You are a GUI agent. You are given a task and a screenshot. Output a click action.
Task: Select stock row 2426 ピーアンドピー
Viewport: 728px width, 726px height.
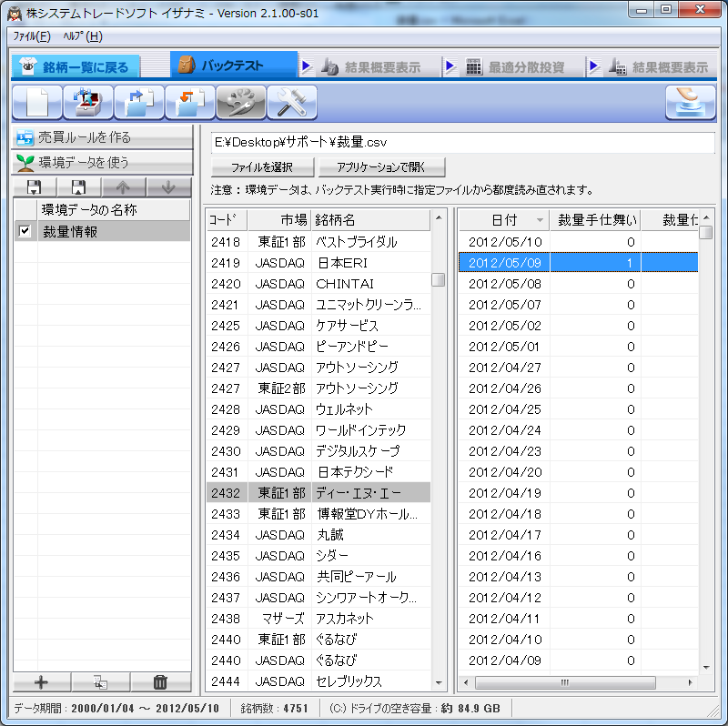click(318, 347)
